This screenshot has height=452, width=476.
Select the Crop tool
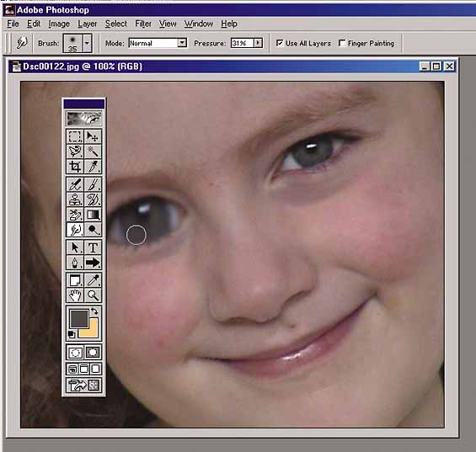tap(75, 167)
